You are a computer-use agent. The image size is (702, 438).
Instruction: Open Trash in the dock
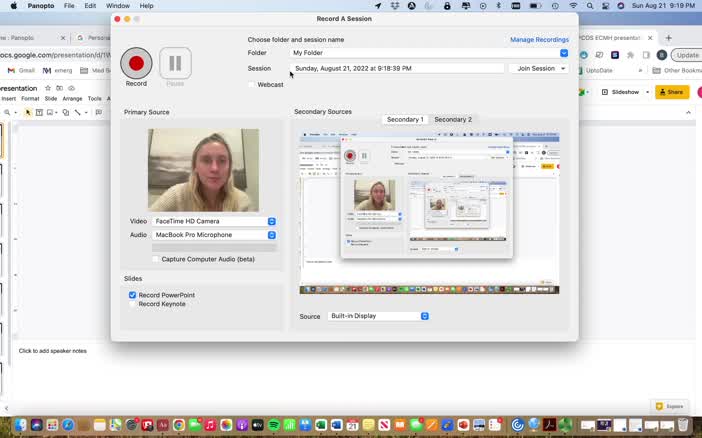[683, 425]
